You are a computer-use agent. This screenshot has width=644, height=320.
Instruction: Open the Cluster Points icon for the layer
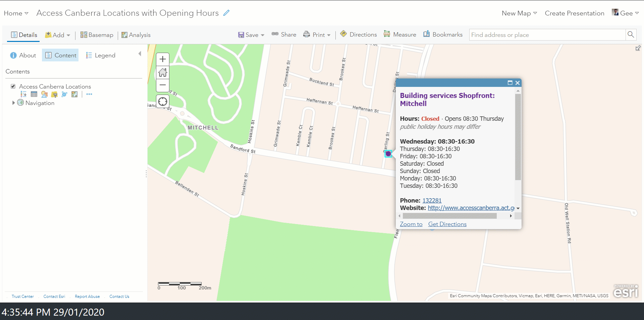tap(64, 94)
